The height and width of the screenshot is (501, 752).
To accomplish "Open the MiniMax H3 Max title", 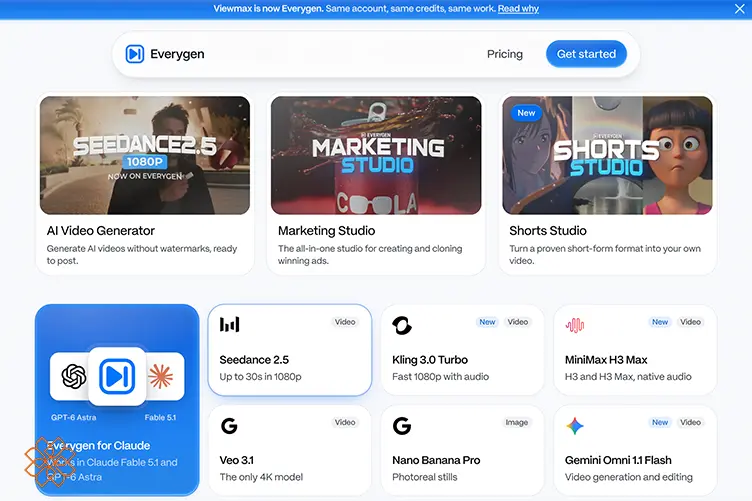I will point(606,360).
